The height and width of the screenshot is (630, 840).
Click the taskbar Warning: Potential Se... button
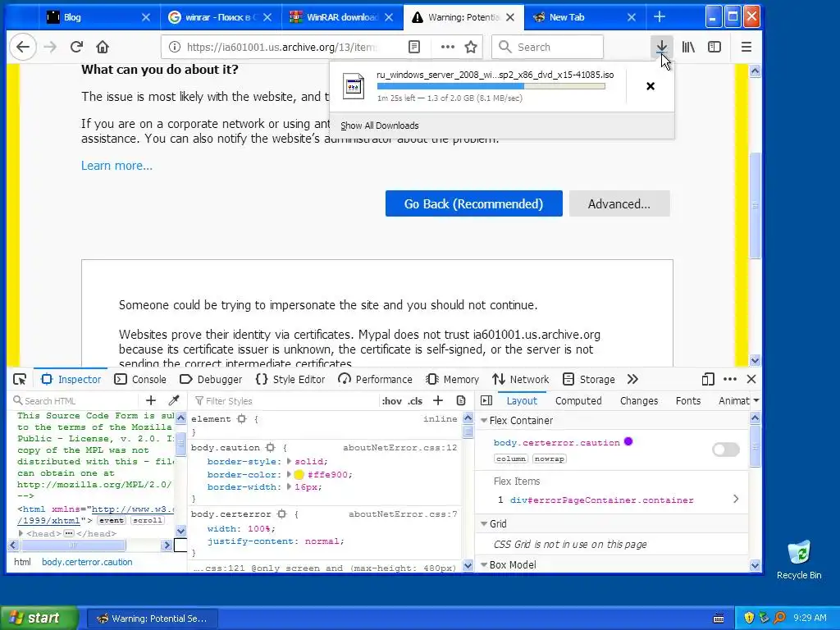tap(152, 619)
